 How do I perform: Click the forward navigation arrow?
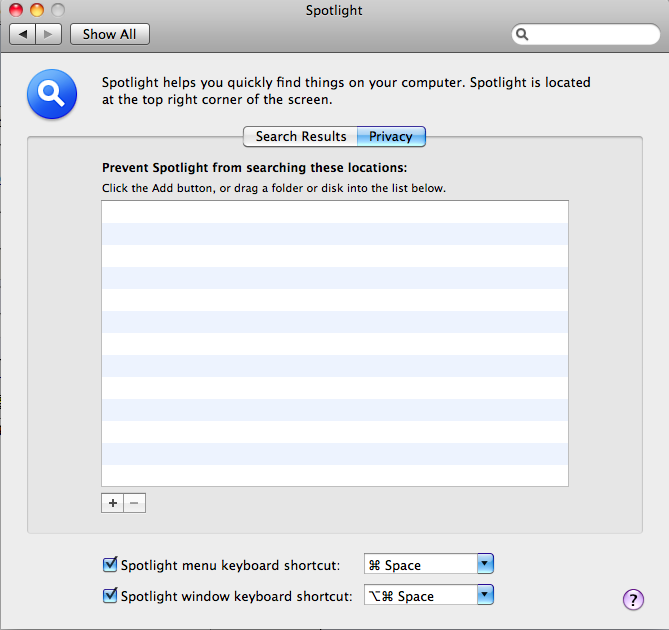point(49,34)
